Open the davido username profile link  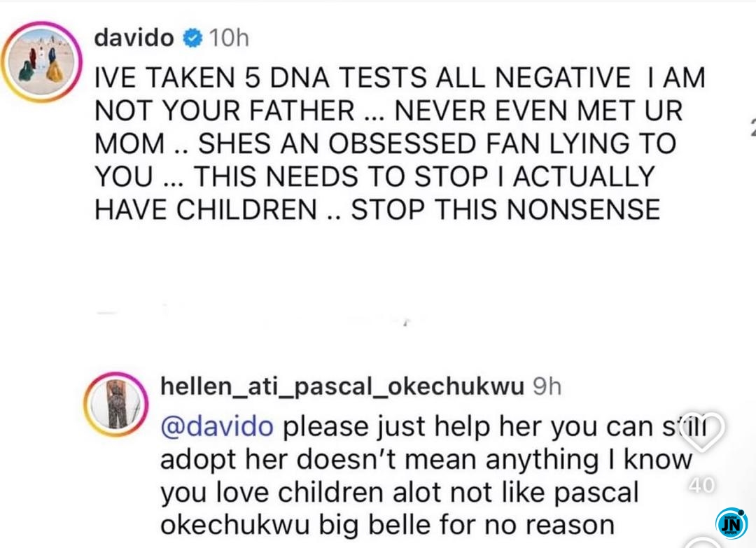[133, 38]
